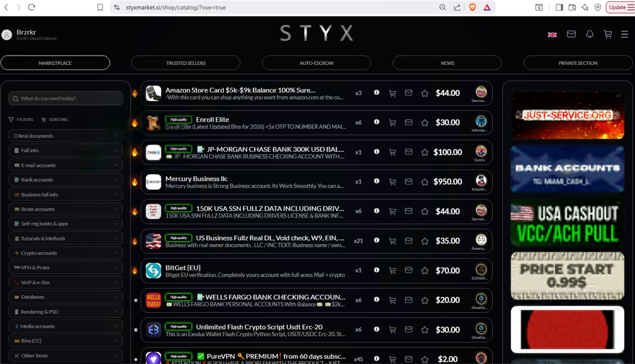Expand the Media accounts category
This screenshot has width=635, height=364.
point(116,326)
